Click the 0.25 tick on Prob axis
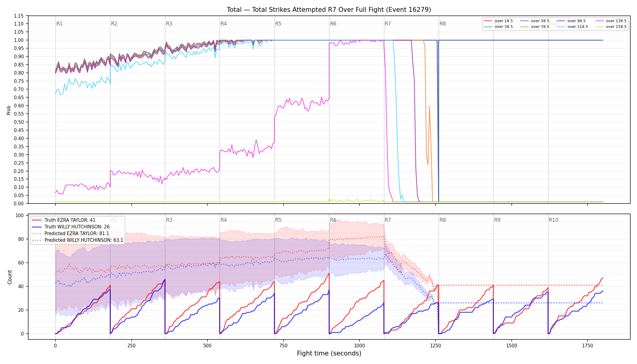 19,163
